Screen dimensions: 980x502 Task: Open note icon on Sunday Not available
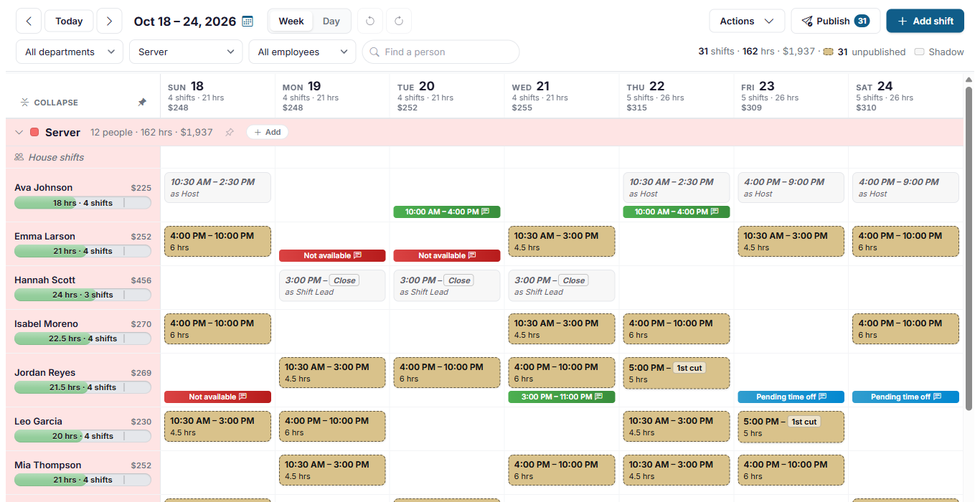click(x=242, y=397)
